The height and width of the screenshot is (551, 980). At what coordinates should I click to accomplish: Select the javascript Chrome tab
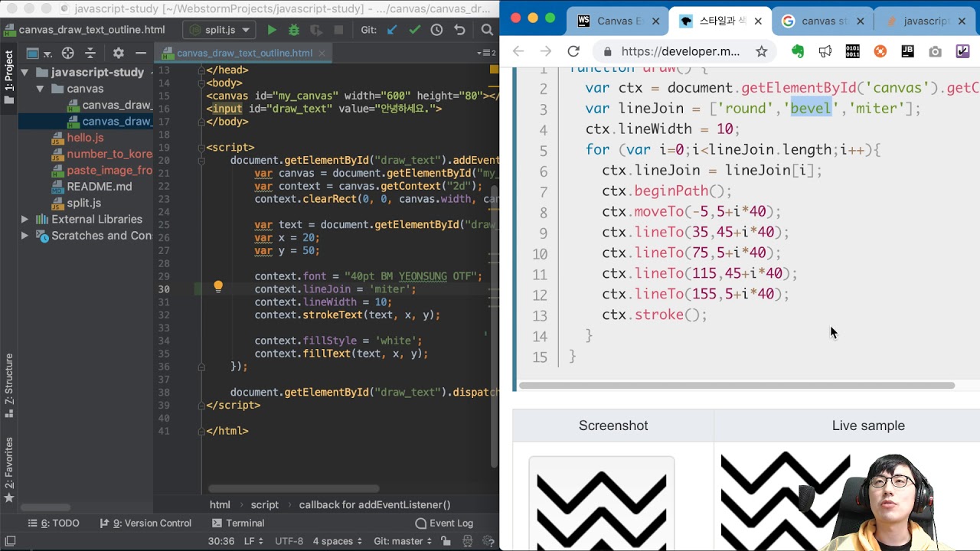click(926, 21)
